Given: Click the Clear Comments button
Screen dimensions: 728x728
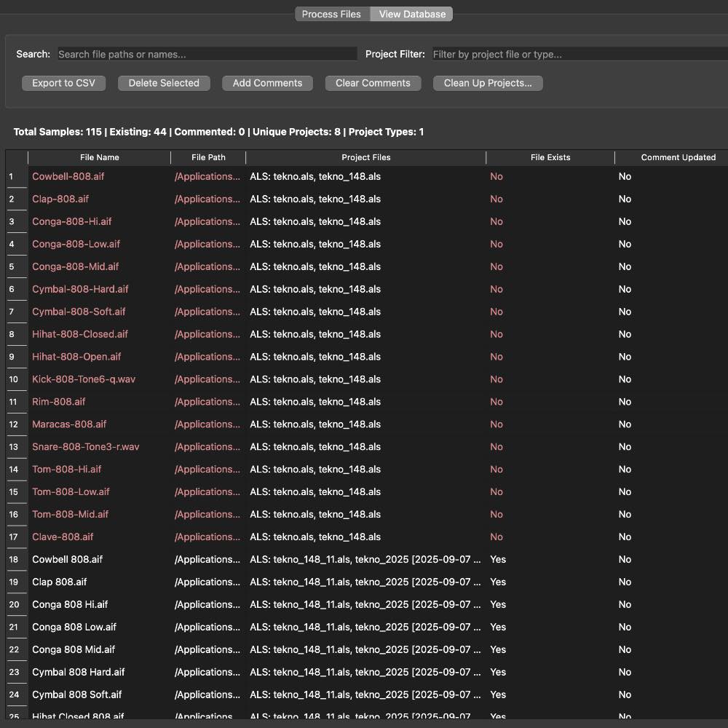Looking at the screenshot, I should click(373, 83).
